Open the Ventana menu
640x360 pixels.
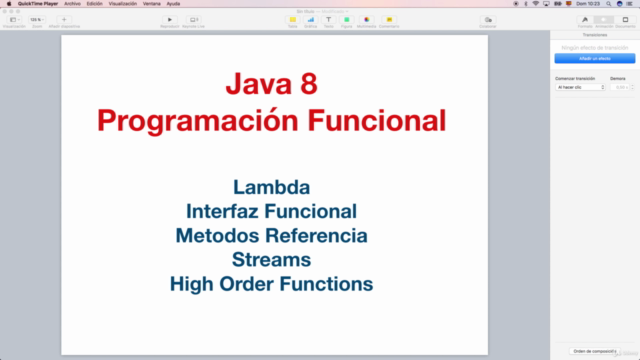151,4
